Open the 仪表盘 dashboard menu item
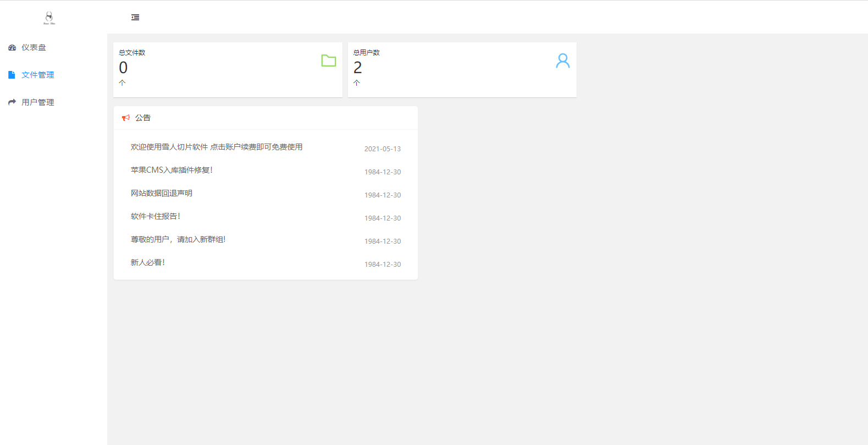Viewport: 868px width, 445px height. tap(34, 48)
